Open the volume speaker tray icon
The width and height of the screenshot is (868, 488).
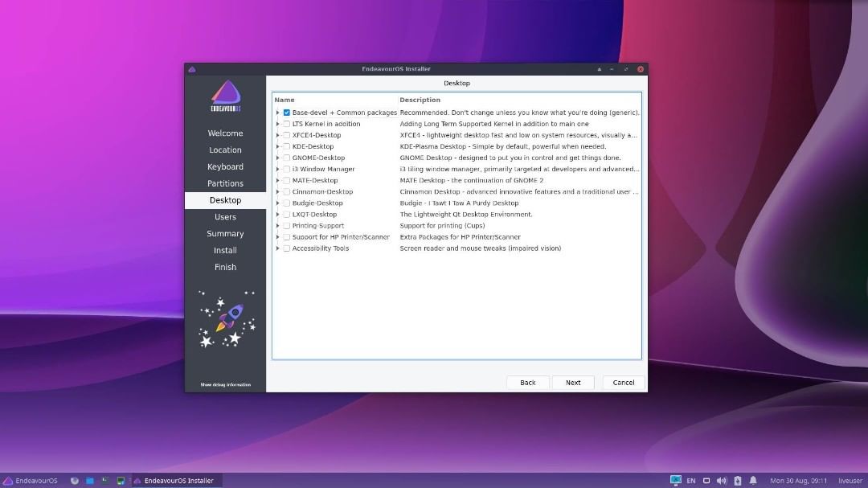721,481
